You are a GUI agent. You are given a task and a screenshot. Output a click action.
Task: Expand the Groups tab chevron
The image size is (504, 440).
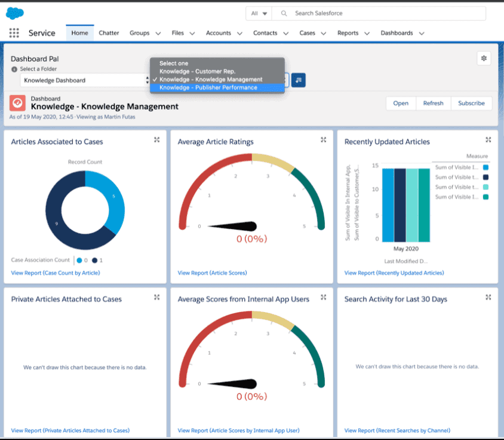tap(158, 33)
